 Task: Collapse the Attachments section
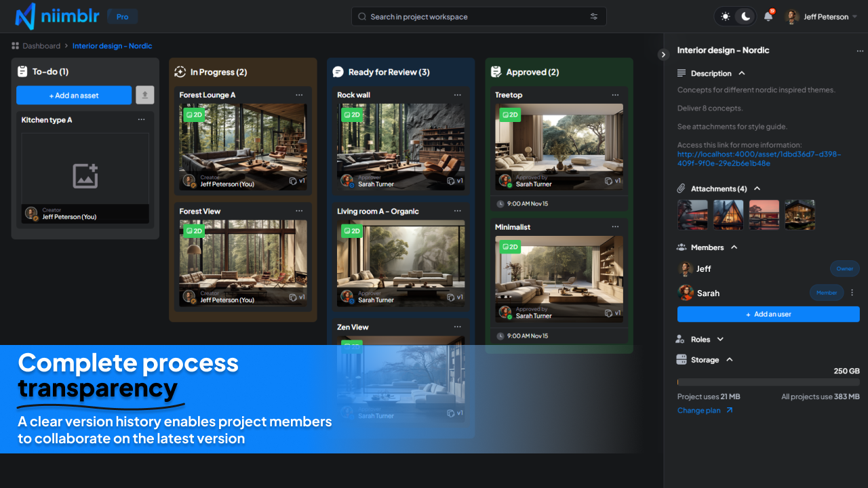(757, 188)
